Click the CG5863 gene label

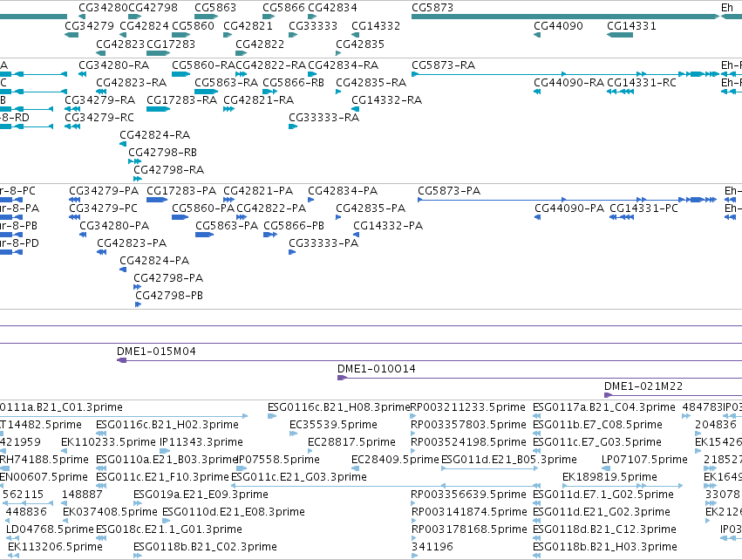215,8
